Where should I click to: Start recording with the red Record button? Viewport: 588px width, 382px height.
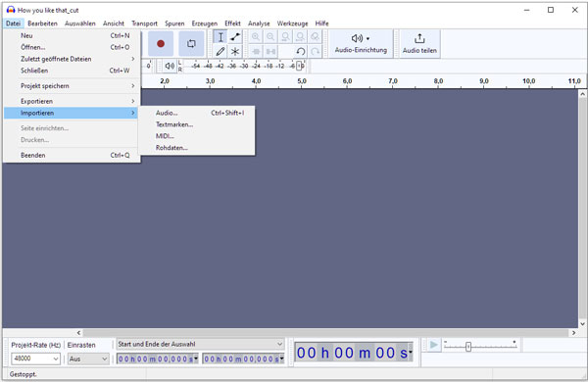[x=161, y=43]
